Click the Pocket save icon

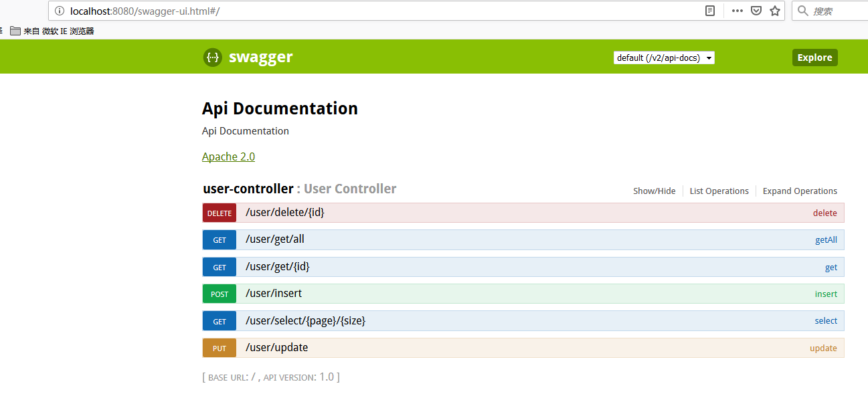(x=756, y=11)
